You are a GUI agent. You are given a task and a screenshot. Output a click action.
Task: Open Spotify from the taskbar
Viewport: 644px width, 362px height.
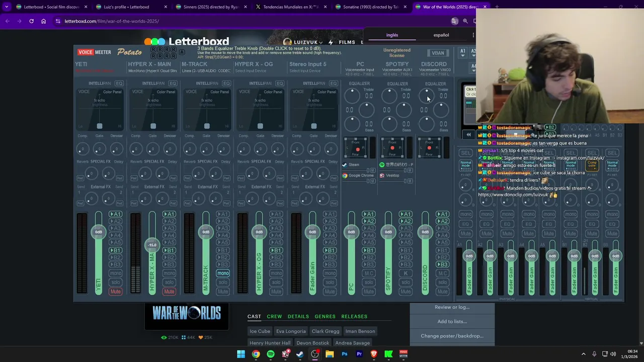(271, 354)
